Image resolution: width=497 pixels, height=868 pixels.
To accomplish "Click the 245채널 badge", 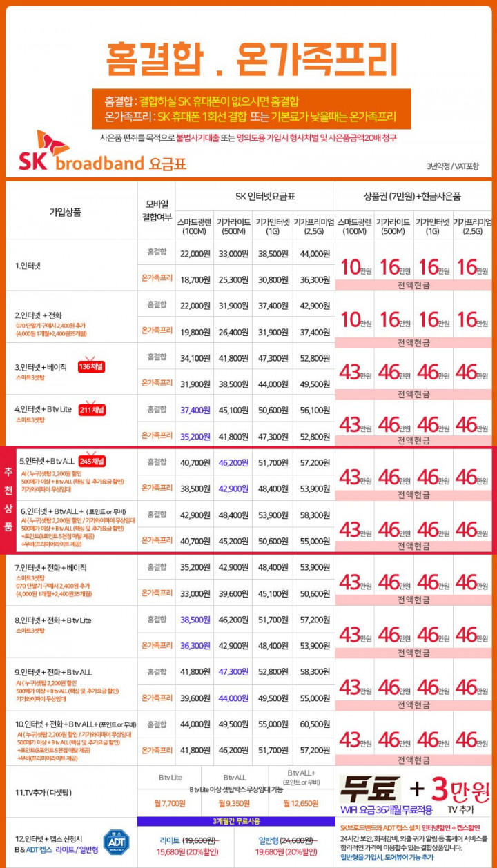I will point(92,461).
